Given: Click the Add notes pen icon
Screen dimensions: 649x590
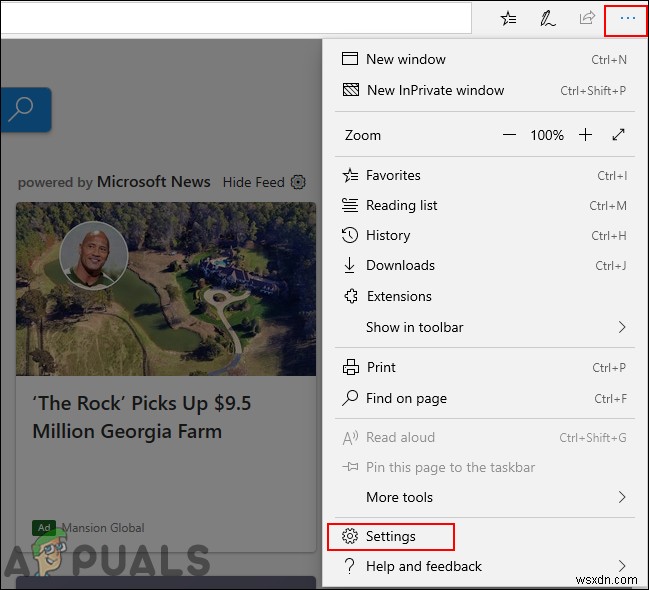Looking at the screenshot, I should pyautogui.click(x=548, y=19).
